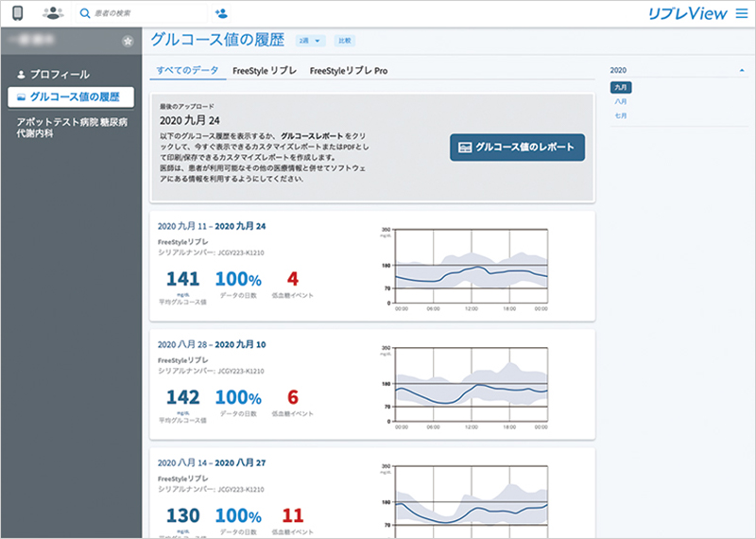Open the patients group icon
Screen dimensions: 756x539
[x=53, y=13]
